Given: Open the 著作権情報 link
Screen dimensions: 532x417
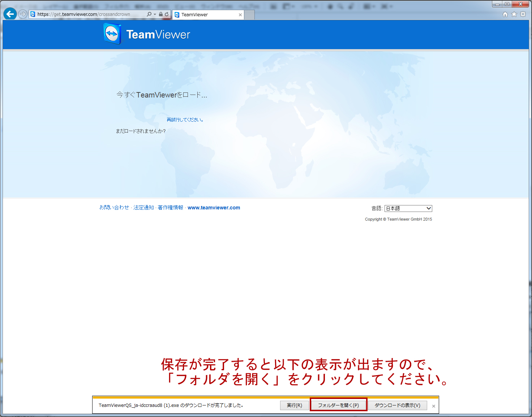Looking at the screenshot, I should [x=171, y=208].
